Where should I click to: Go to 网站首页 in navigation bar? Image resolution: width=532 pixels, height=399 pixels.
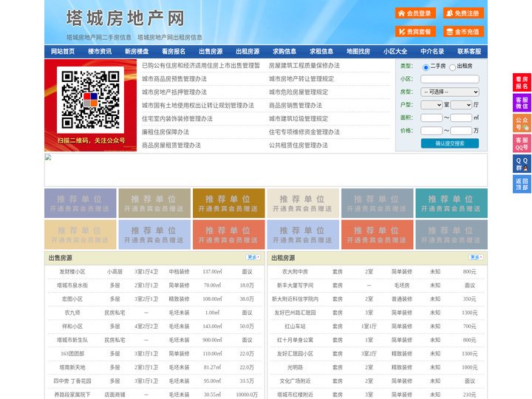(x=63, y=52)
